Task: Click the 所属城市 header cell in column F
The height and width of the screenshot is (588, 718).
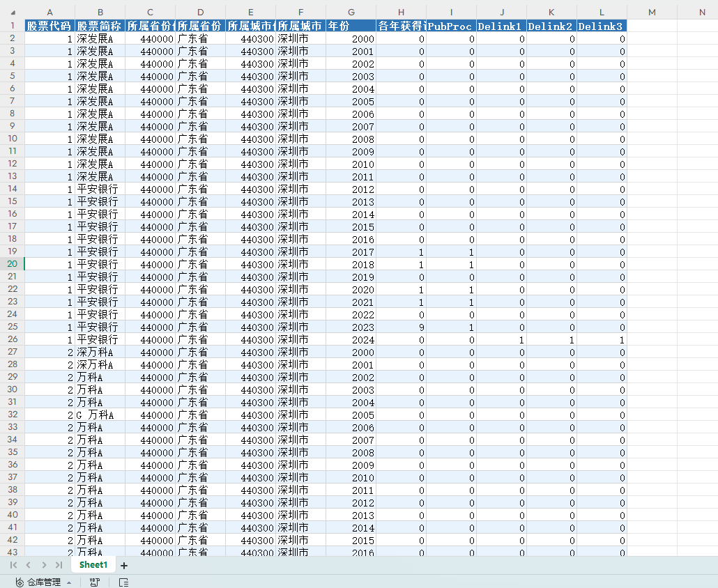Action: click(301, 26)
